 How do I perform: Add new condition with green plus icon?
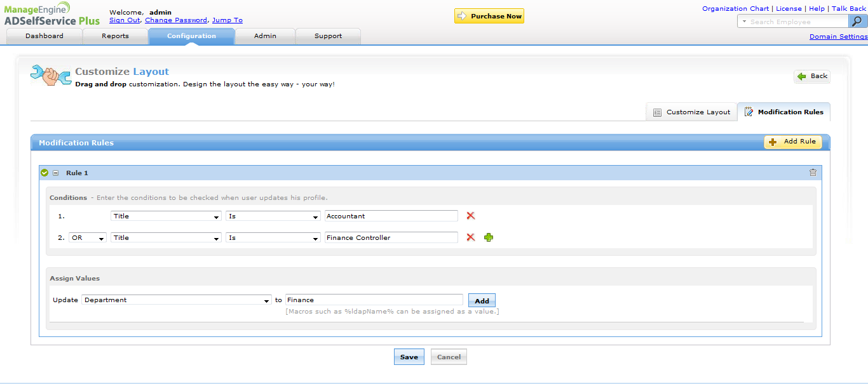click(x=489, y=237)
